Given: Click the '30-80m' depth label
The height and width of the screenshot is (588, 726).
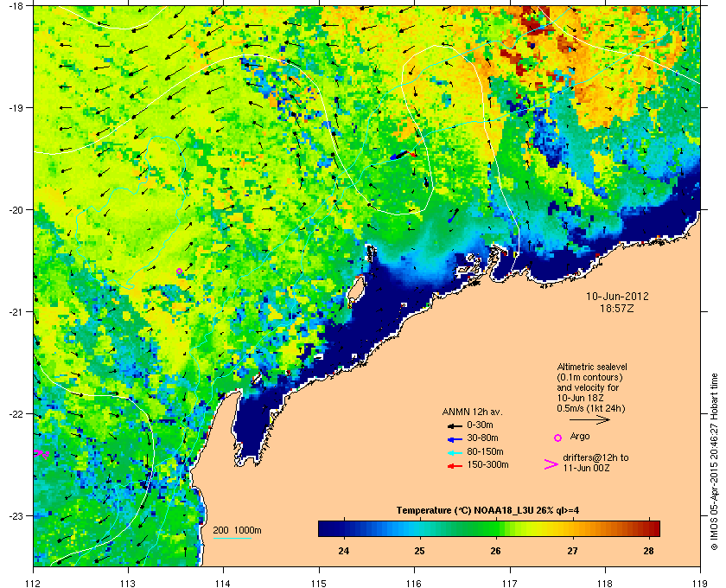Looking at the screenshot, I should point(482,438).
